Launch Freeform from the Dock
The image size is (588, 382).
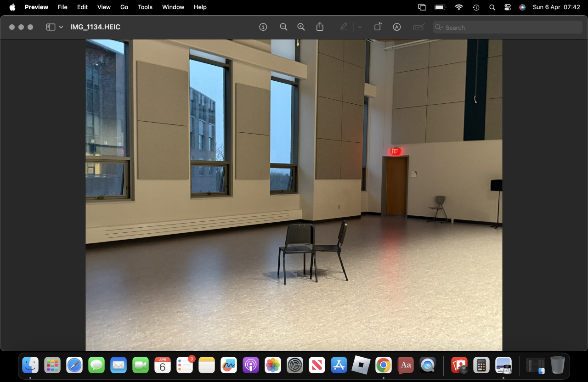coord(229,365)
